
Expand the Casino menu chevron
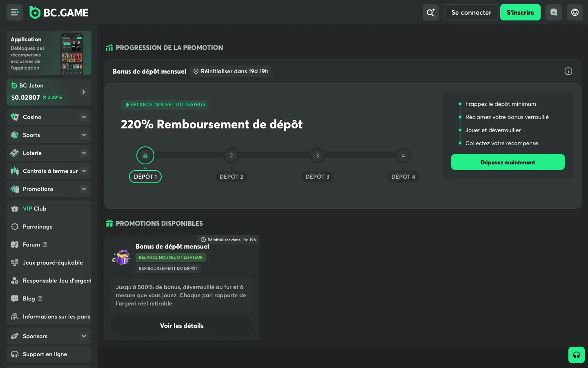tap(84, 117)
